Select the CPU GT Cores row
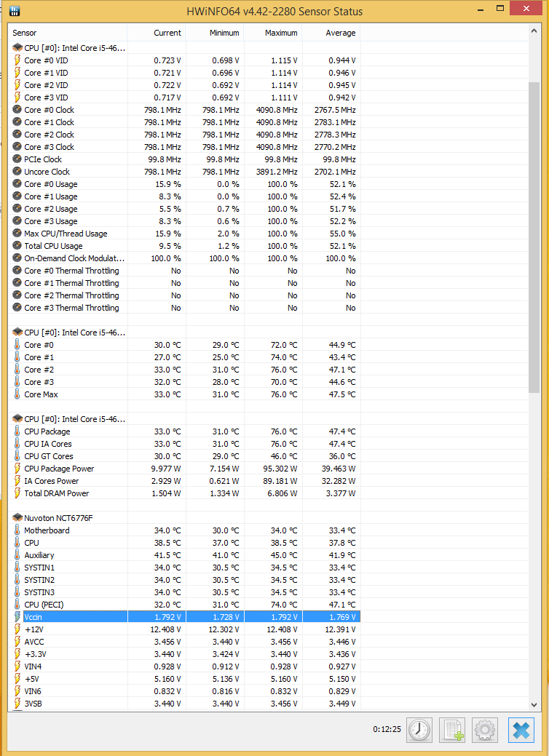Image resolution: width=549 pixels, height=756 pixels. [184, 456]
